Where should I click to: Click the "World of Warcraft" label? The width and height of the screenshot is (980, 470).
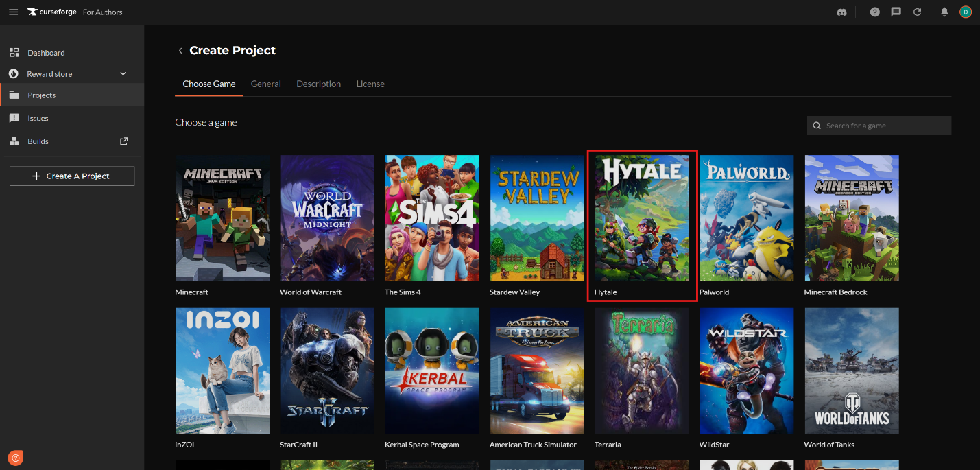coord(311,292)
